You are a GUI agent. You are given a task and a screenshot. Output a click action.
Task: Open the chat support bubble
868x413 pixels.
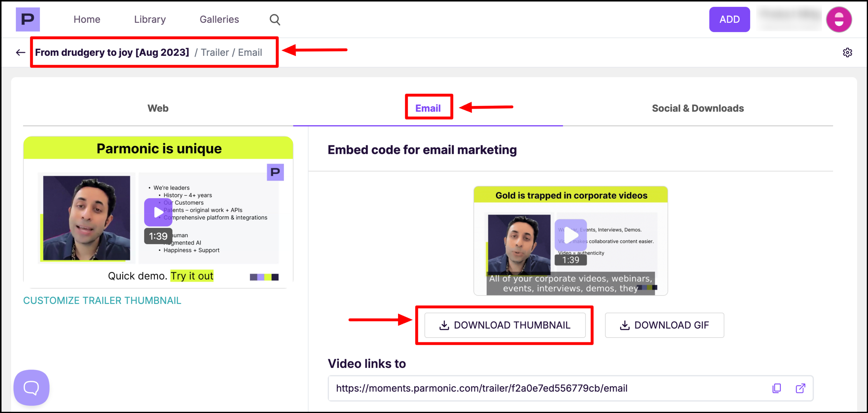(x=31, y=387)
